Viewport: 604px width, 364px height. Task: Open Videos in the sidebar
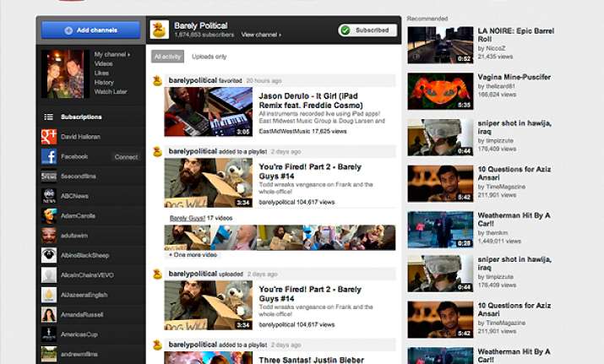pos(103,63)
